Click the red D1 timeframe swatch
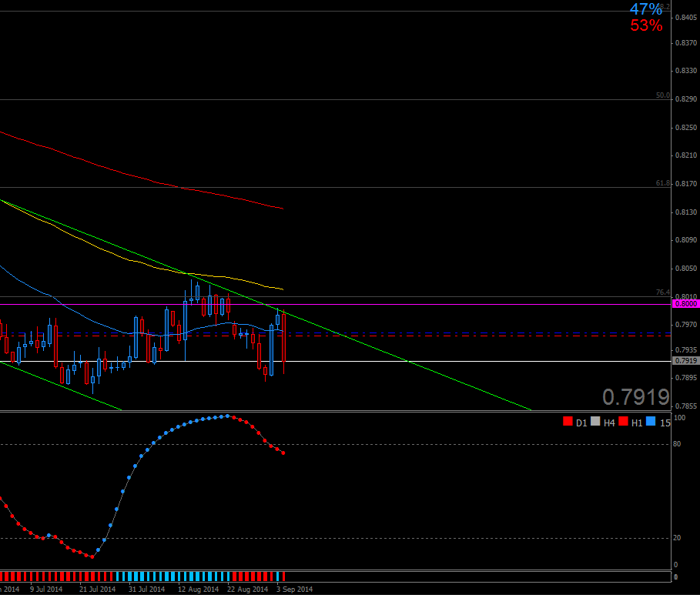 tap(568, 421)
